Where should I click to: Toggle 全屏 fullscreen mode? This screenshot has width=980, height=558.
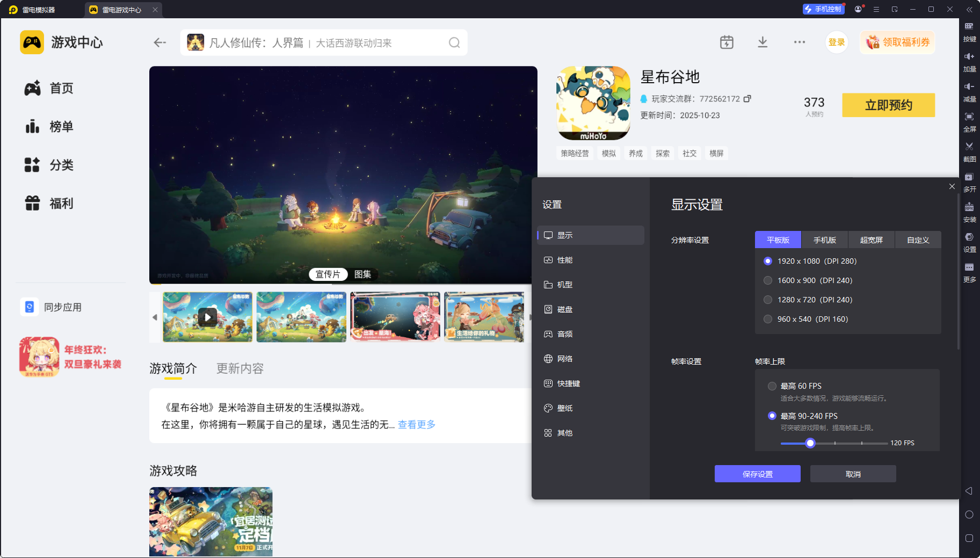pyautogui.click(x=969, y=122)
